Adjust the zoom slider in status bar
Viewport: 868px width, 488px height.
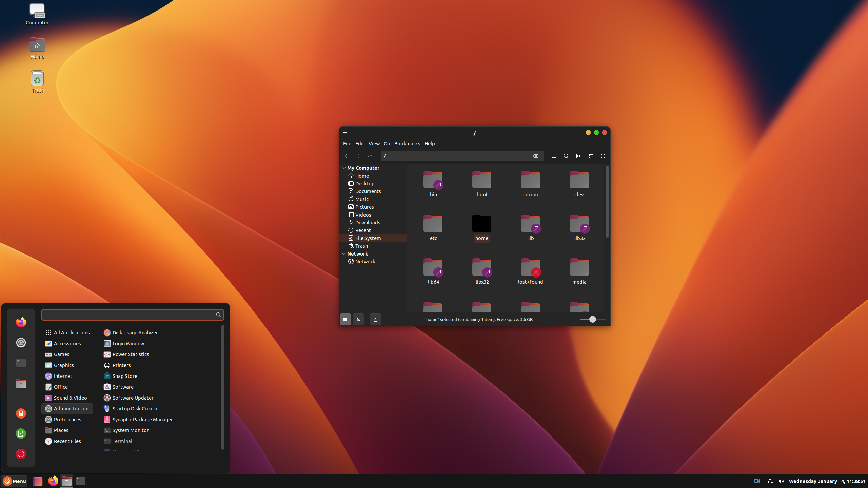point(592,319)
